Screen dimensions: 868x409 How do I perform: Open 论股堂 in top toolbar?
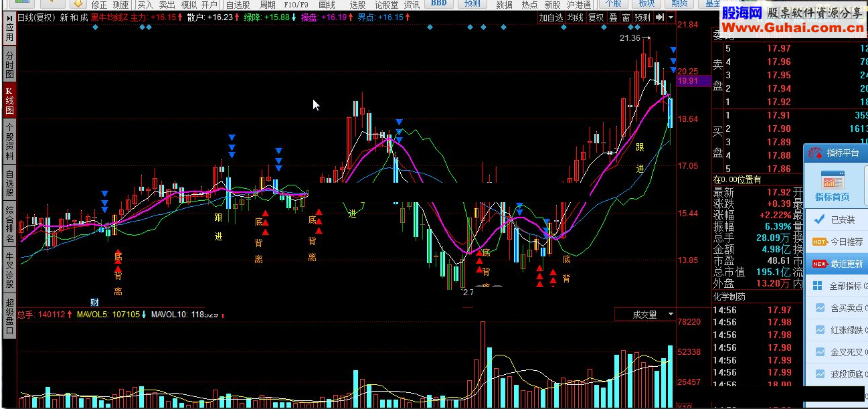[x=386, y=5]
